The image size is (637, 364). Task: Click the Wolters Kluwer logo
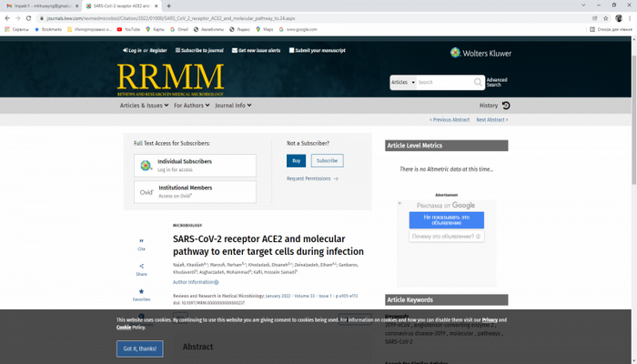click(x=480, y=53)
